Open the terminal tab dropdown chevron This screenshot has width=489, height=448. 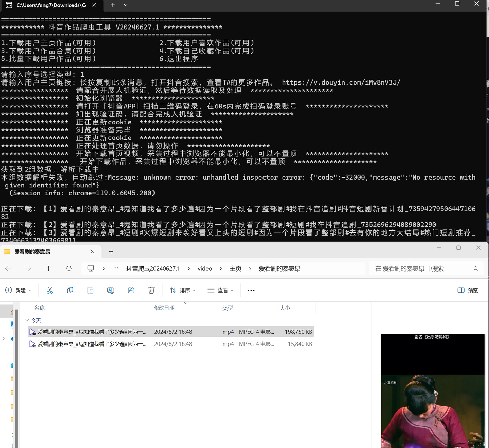(x=126, y=5)
